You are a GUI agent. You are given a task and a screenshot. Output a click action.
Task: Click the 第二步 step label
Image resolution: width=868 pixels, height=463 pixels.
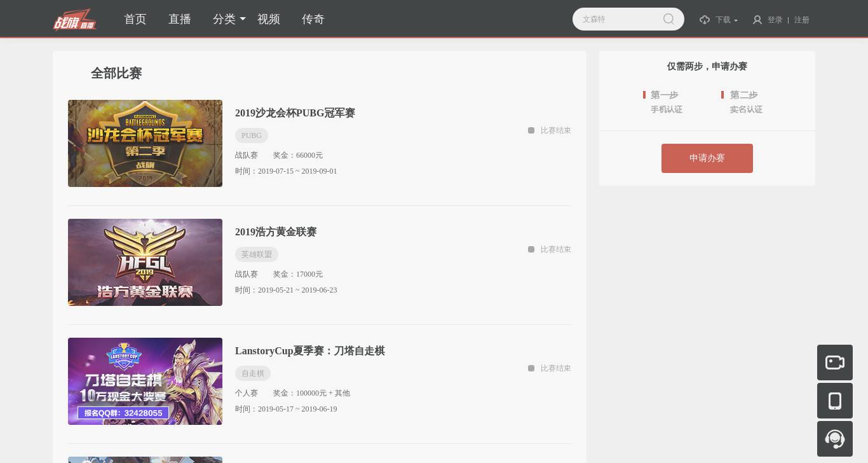click(x=744, y=95)
